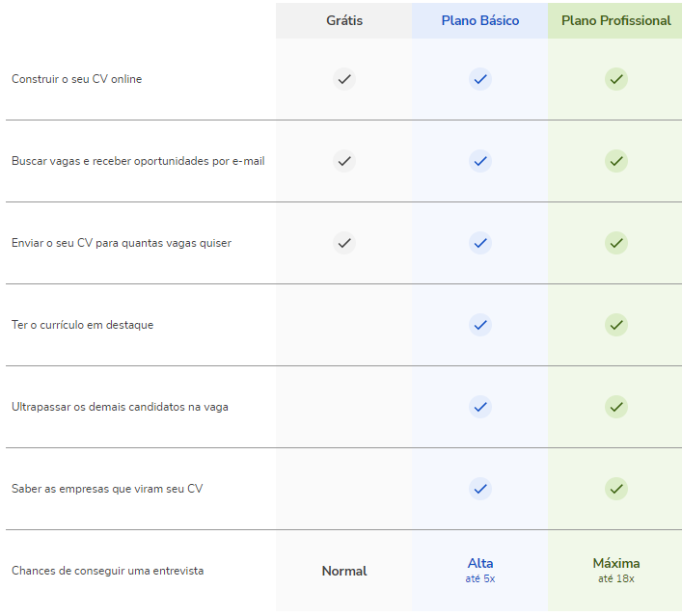The width and height of the screenshot is (682, 616).
Task: Select the Plano Básico column header
Action: 480,20
